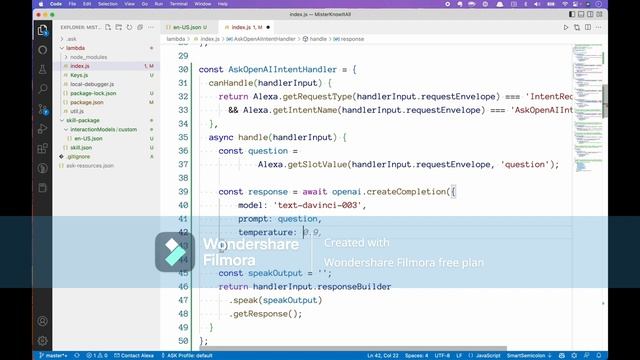
Task: Click the vertical scrollbar thumb of the editor
Action: [x=605, y=101]
